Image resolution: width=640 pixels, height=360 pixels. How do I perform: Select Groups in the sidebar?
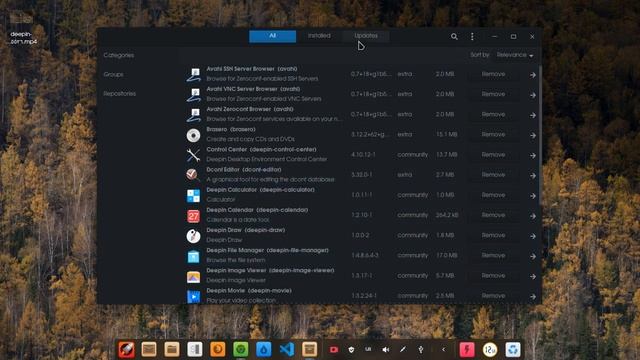tap(113, 74)
